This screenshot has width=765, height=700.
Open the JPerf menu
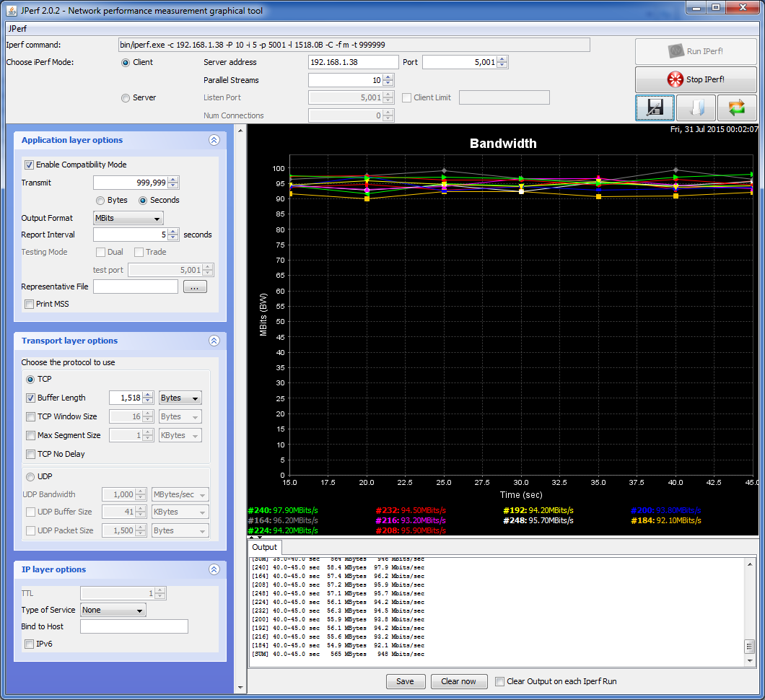coord(17,29)
